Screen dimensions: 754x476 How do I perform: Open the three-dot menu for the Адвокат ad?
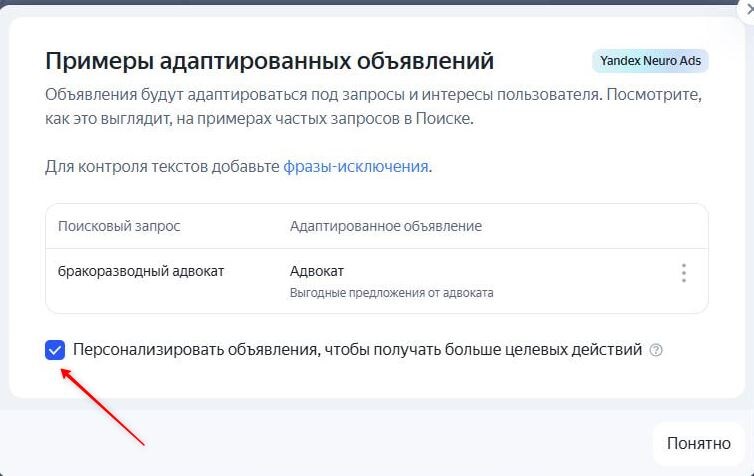pos(683,273)
